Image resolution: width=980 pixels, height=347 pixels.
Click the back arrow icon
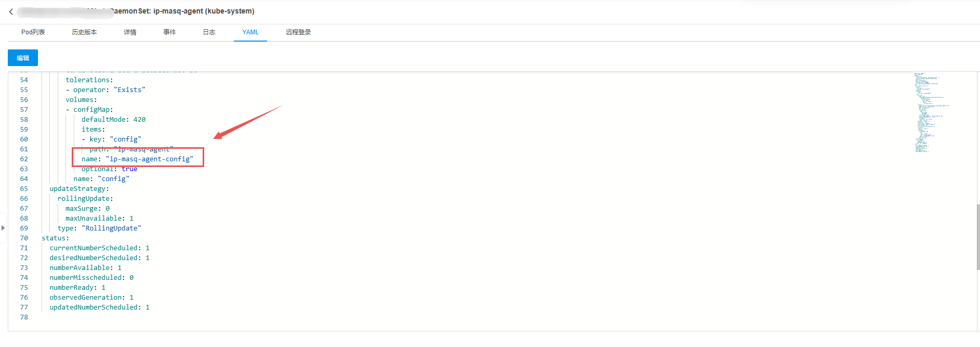(11, 11)
